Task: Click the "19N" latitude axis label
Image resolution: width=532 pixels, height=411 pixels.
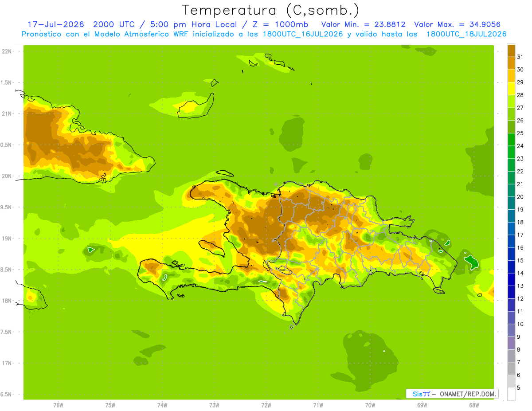Action: 6,239
